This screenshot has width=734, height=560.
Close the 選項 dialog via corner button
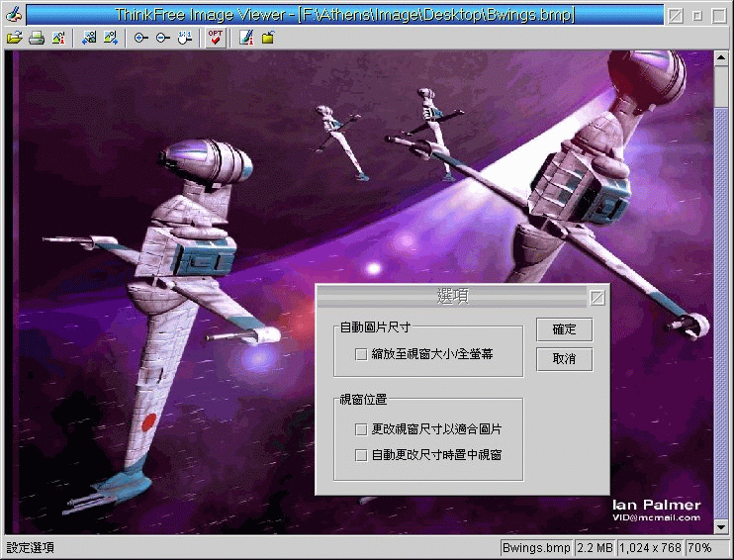[597, 298]
